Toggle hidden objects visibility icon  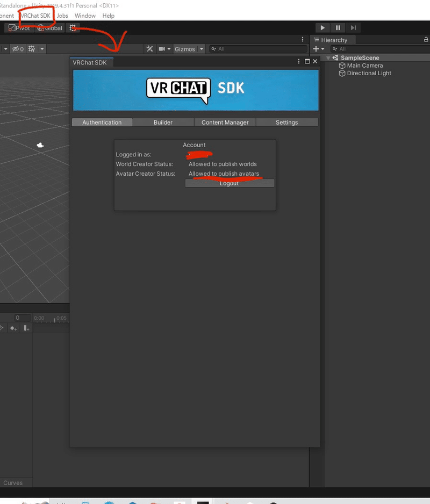pos(18,49)
